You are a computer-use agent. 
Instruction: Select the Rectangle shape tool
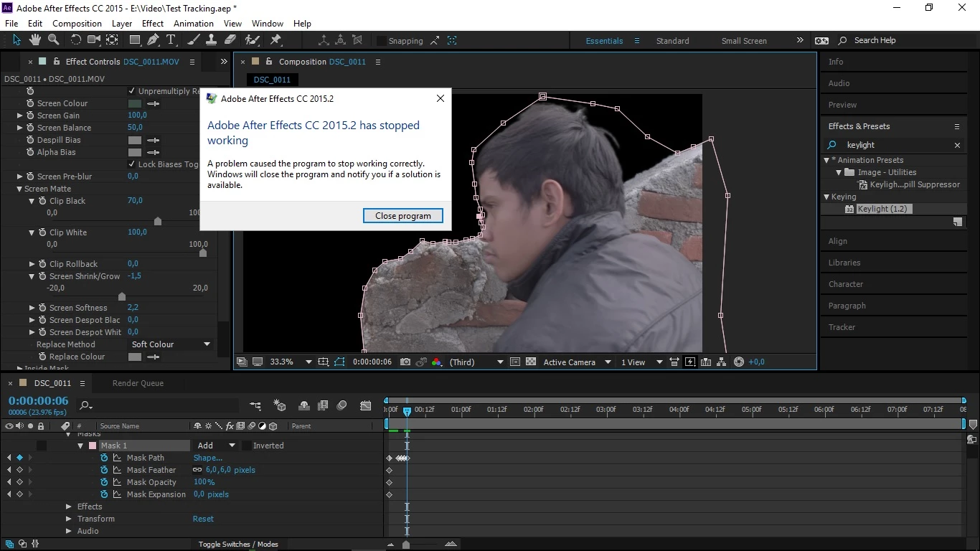[x=134, y=40]
